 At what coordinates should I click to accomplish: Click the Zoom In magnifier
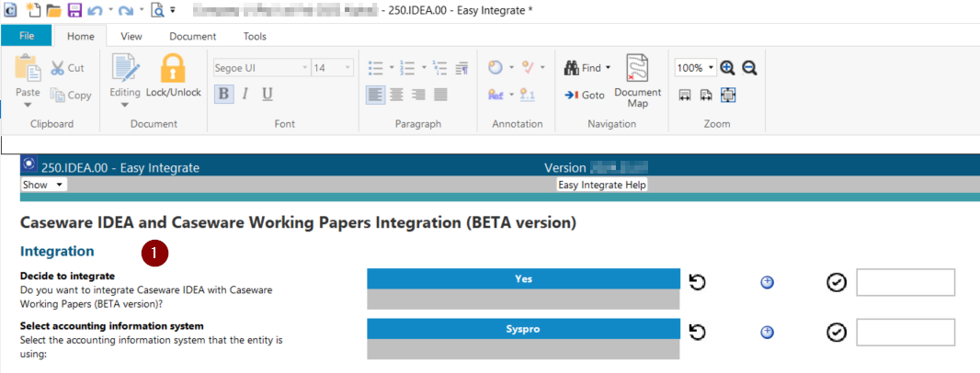(727, 68)
